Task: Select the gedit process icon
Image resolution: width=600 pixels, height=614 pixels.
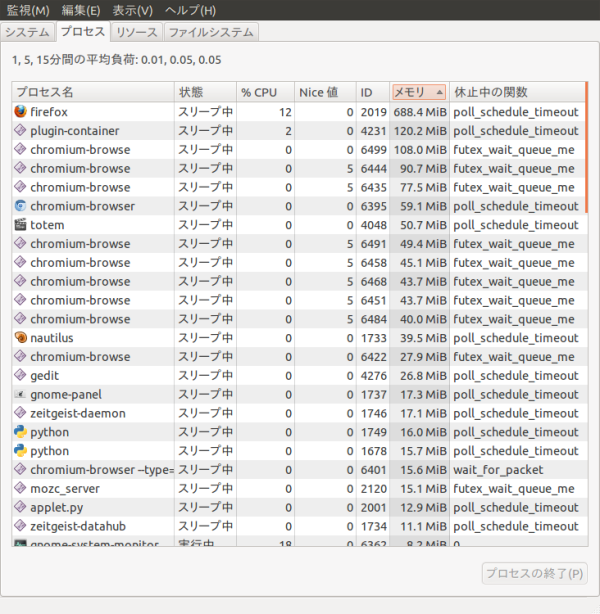Action: pos(20,376)
